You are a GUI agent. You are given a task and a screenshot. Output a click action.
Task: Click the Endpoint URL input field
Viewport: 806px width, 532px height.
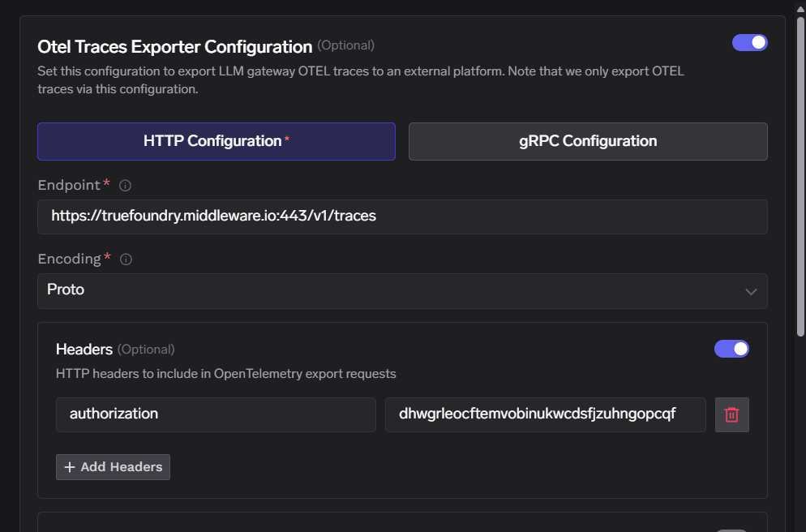[402, 217]
